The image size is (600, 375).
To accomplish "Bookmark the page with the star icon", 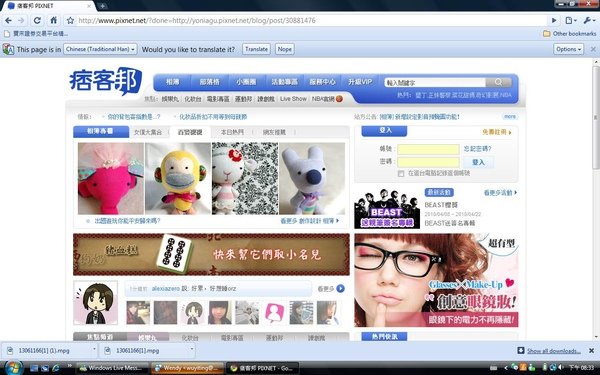I will pos(70,20).
